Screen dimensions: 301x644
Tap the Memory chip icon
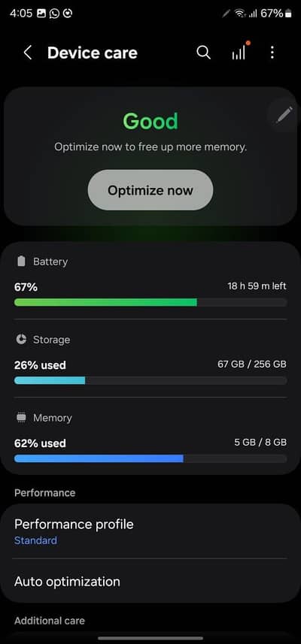(x=21, y=418)
